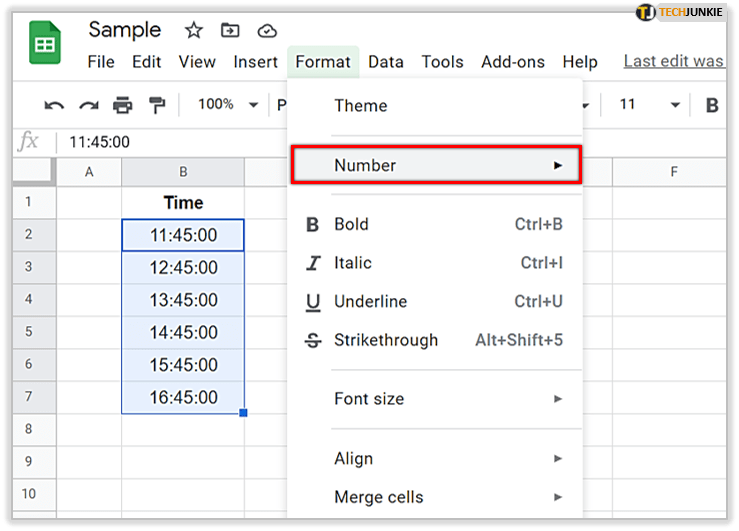Click the redo arrow icon

pos(88,105)
